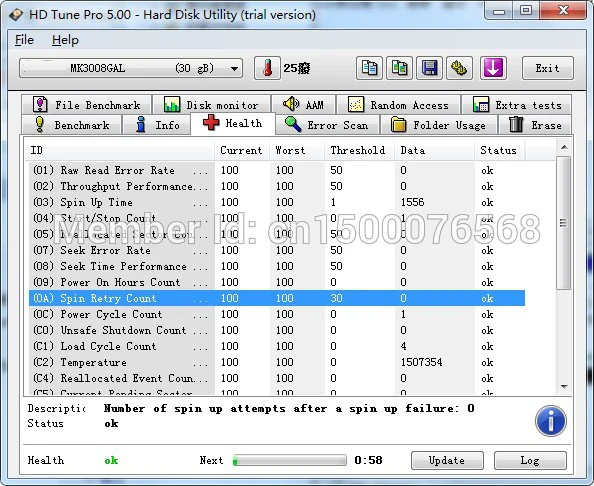594x486 pixels.
Task: Switch to the Disk monitor tab
Action: tap(211, 105)
